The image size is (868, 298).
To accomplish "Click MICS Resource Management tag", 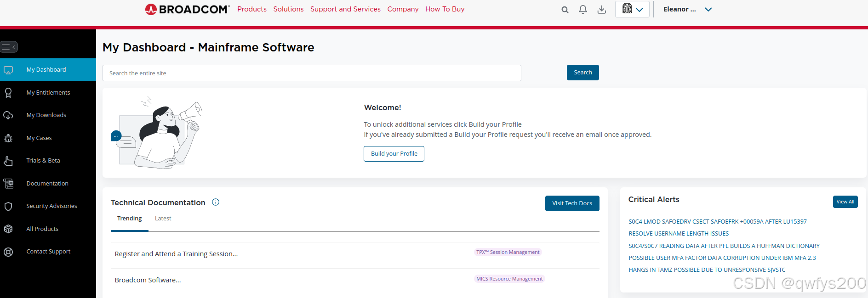I will 509,279.
